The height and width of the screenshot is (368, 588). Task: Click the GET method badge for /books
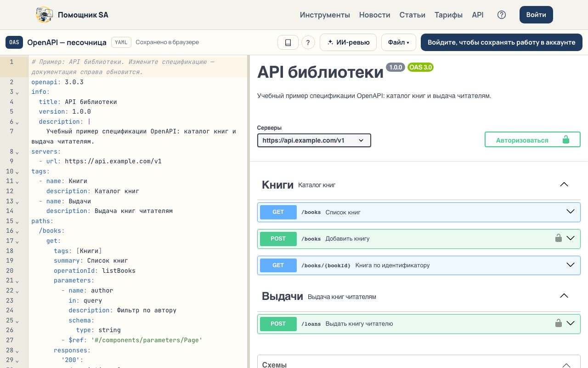click(x=278, y=212)
